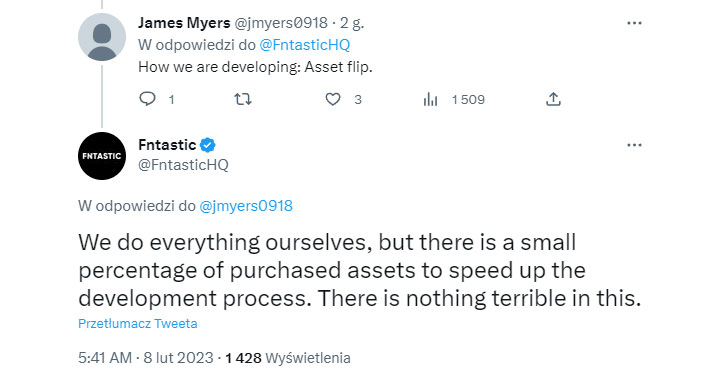
Task: Open Fntastic's profile picture
Action: 102,156
